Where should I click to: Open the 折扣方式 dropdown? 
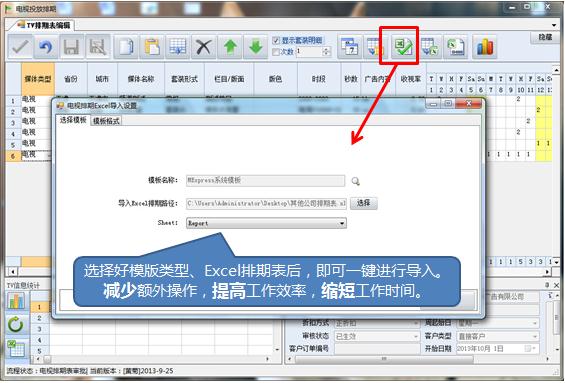(x=416, y=323)
